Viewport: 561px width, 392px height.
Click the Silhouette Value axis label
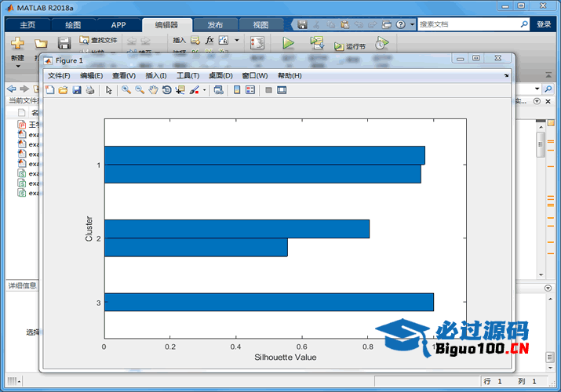(285, 357)
